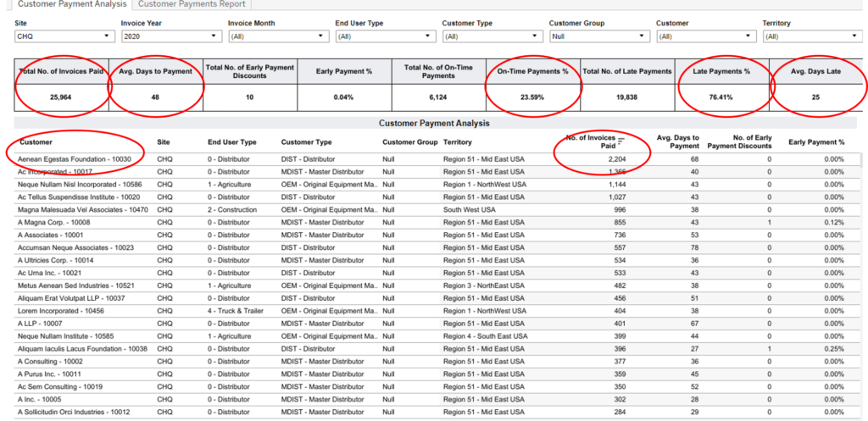Click Region 3 - NorthEast USA cell
Image resolution: width=868 pixels, height=421 pixels.
pyautogui.click(x=483, y=285)
